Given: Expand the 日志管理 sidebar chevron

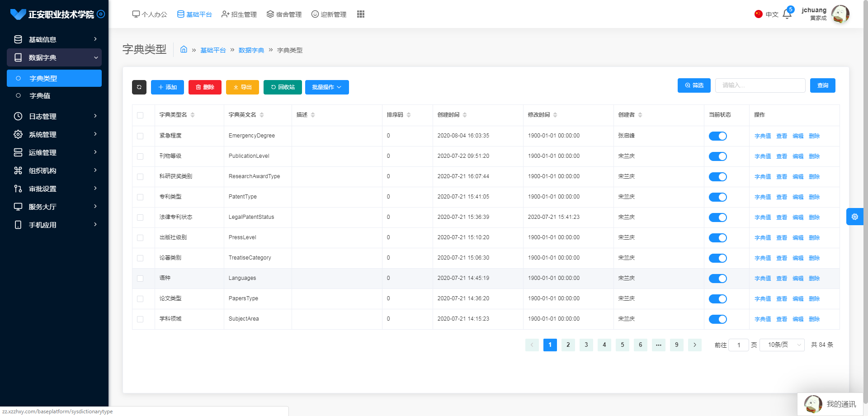Looking at the screenshot, I should point(95,116).
